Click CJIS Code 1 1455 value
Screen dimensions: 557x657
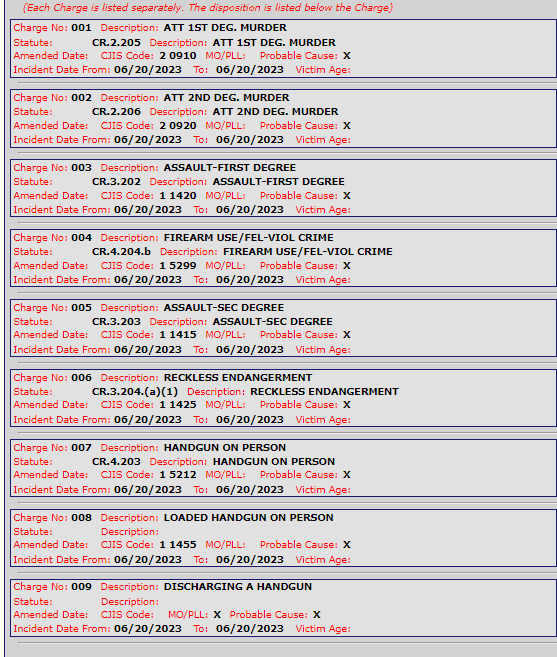(178, 545)
